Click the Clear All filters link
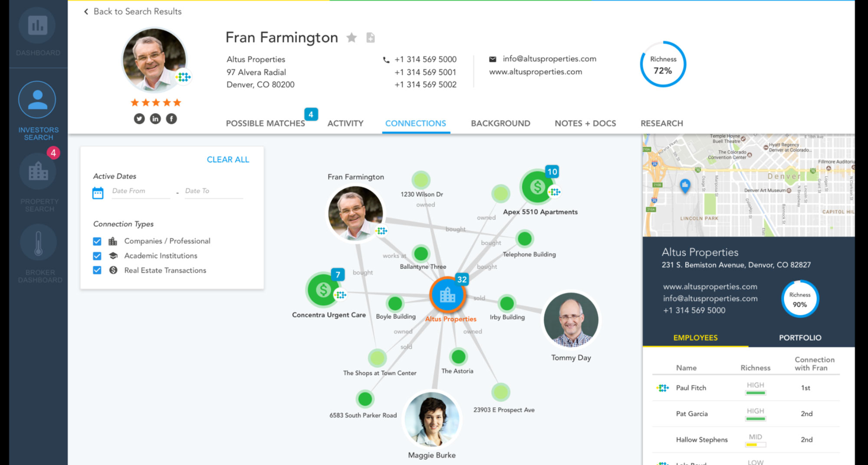 coord(228,159)
